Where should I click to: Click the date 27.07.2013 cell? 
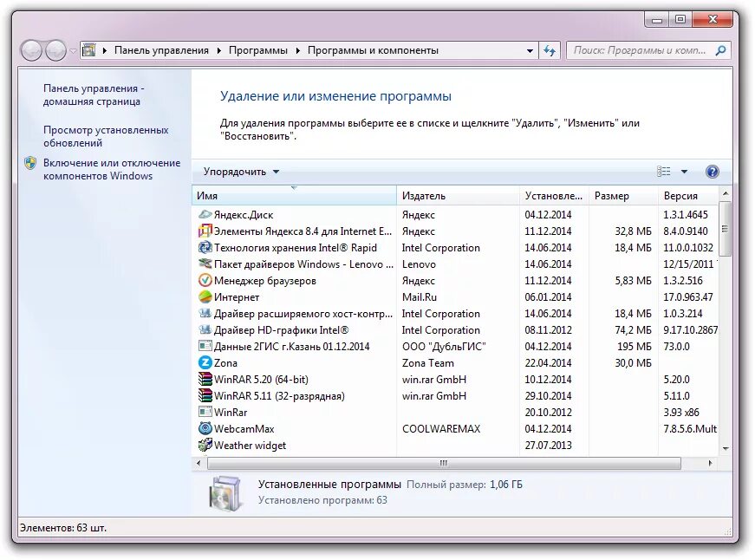point(548,445)
